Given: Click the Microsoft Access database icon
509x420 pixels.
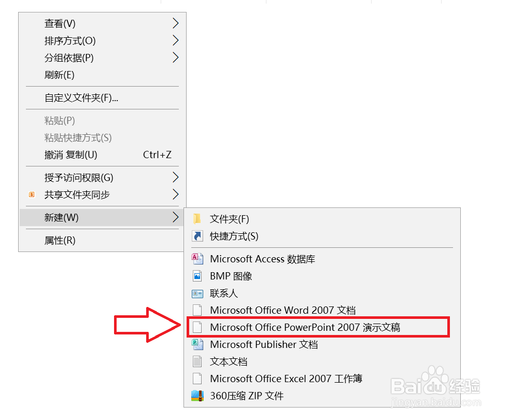Looking at the screenshot, I should coord(197,259).
